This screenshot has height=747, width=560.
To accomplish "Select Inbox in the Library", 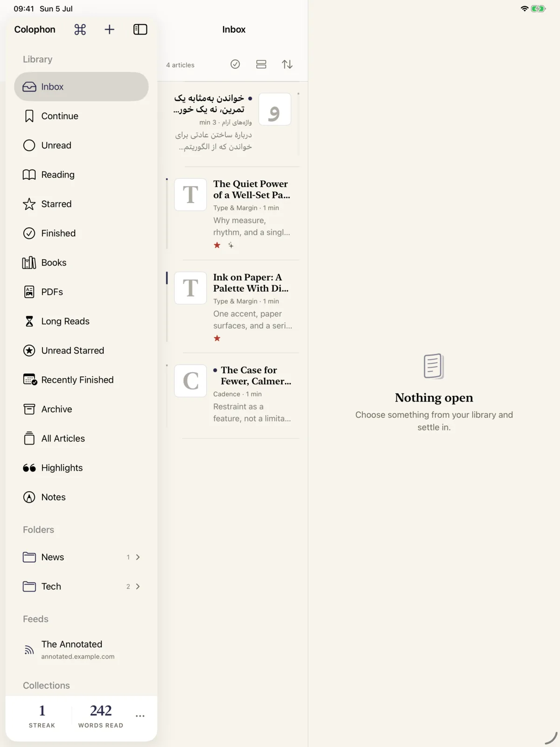I will coord(81,87).
